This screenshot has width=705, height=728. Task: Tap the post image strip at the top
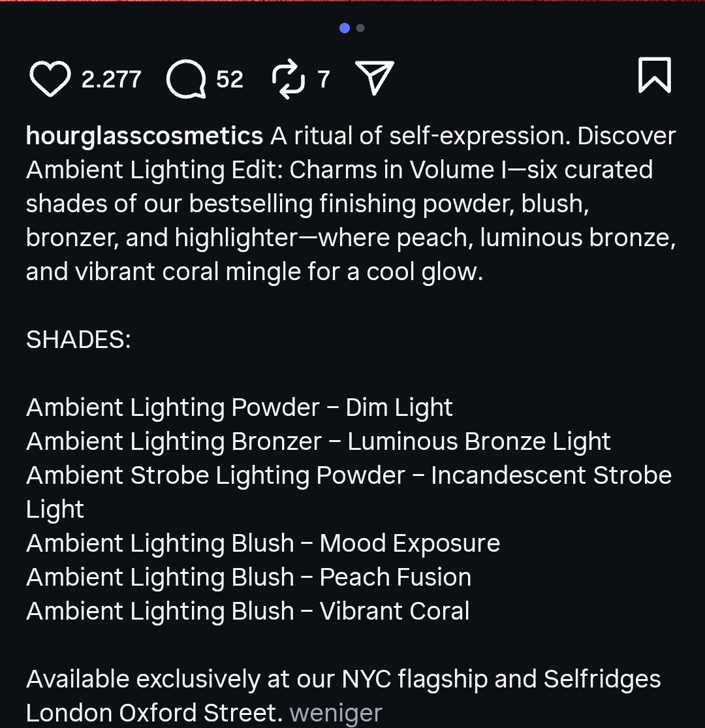coord(352,1)
